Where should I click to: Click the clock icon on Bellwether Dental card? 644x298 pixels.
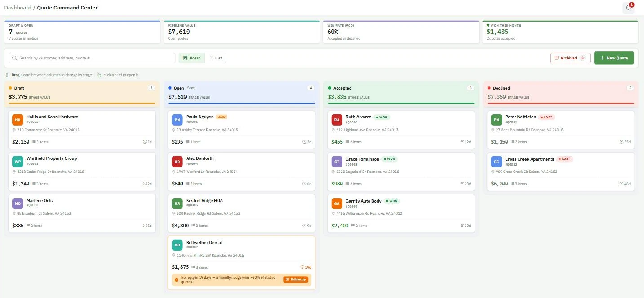[x=302, y=267]
